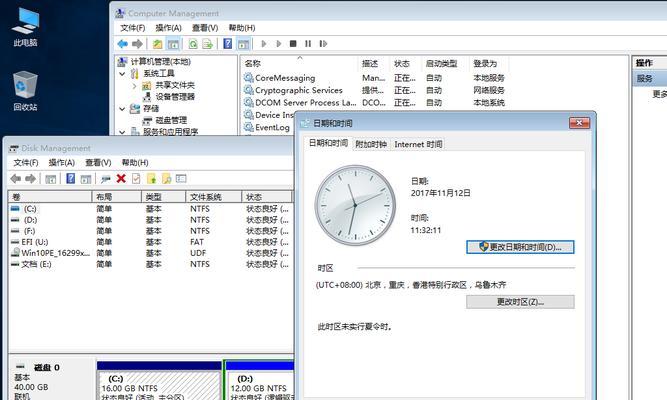The image size is (667, 400).
Task: Select volume (F:) row in volume list
Action: [x=151, y=231]
